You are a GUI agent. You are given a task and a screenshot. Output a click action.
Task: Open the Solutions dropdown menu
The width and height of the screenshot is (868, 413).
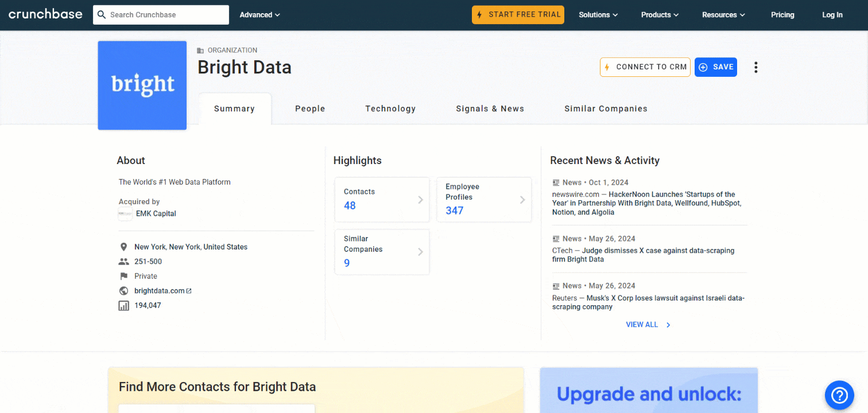(x=598, y=14)
